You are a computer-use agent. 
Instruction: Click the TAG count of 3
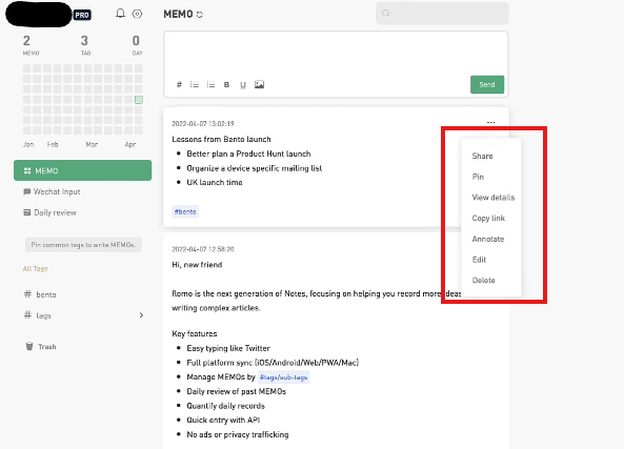(x=84, y=41)
